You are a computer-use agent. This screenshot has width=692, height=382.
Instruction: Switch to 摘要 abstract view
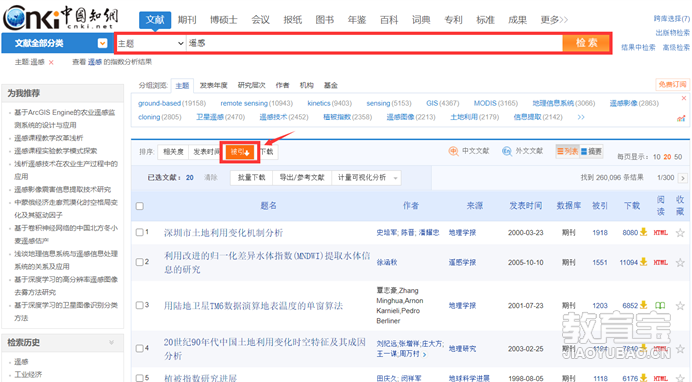591,151
